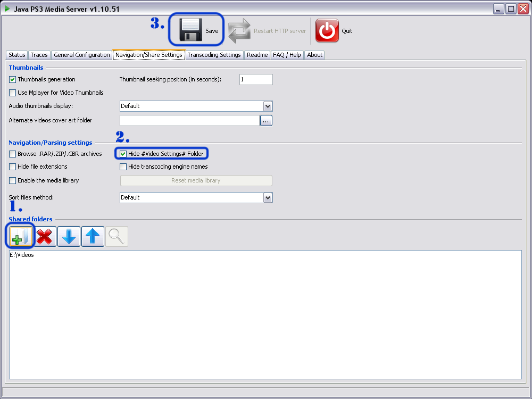Image resolution: width=532 pixels, height=399 pixels.
Task: Switch to the About tab
Action: pyautogui.click(x=314, y=55)
